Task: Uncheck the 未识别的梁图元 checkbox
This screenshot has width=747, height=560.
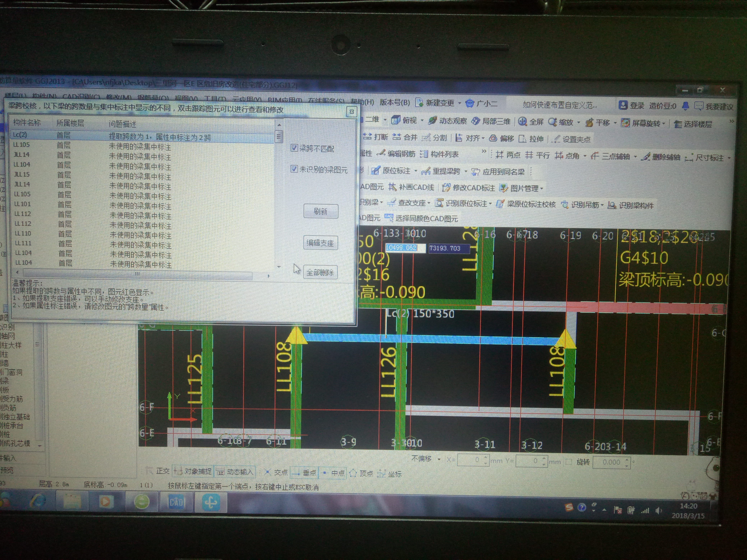Action: pos(294,169)
